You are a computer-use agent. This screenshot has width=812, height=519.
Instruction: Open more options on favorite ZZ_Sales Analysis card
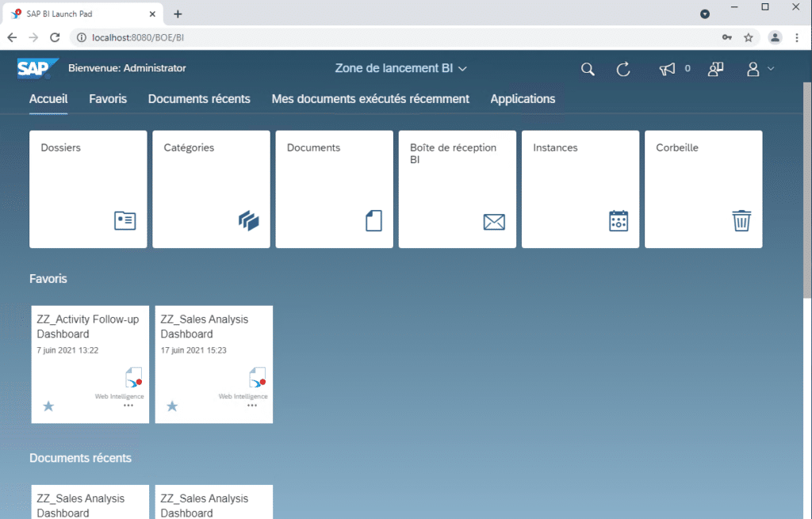(252, 406)
